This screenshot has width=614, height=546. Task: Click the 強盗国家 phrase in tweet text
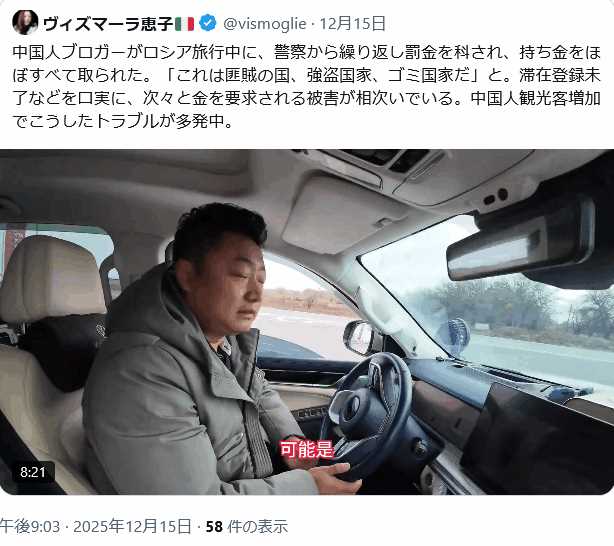click(339, 76)
